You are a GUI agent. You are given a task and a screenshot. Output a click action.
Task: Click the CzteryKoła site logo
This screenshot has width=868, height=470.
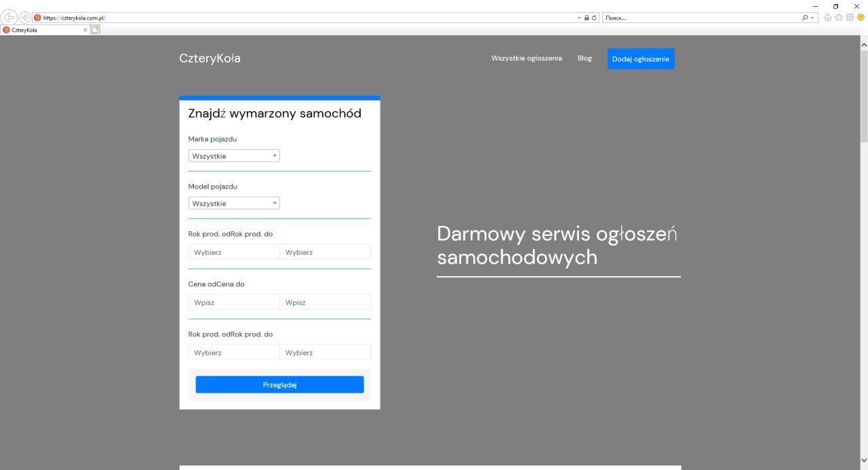click(x=210, y=58)
